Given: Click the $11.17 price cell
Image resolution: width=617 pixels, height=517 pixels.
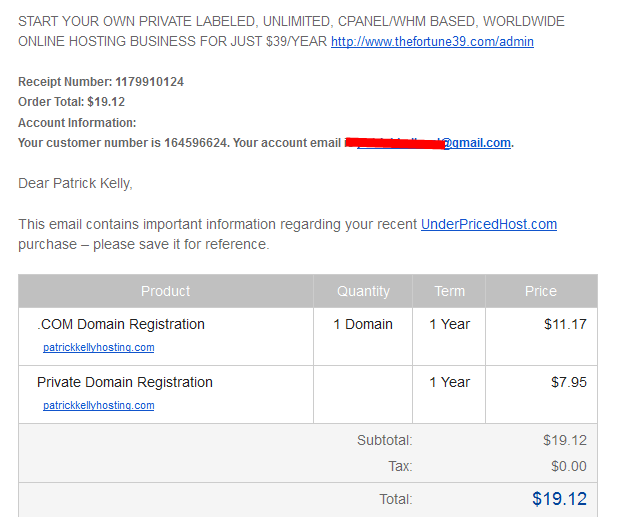Looking at the screenshot, I should click(565, 324).
